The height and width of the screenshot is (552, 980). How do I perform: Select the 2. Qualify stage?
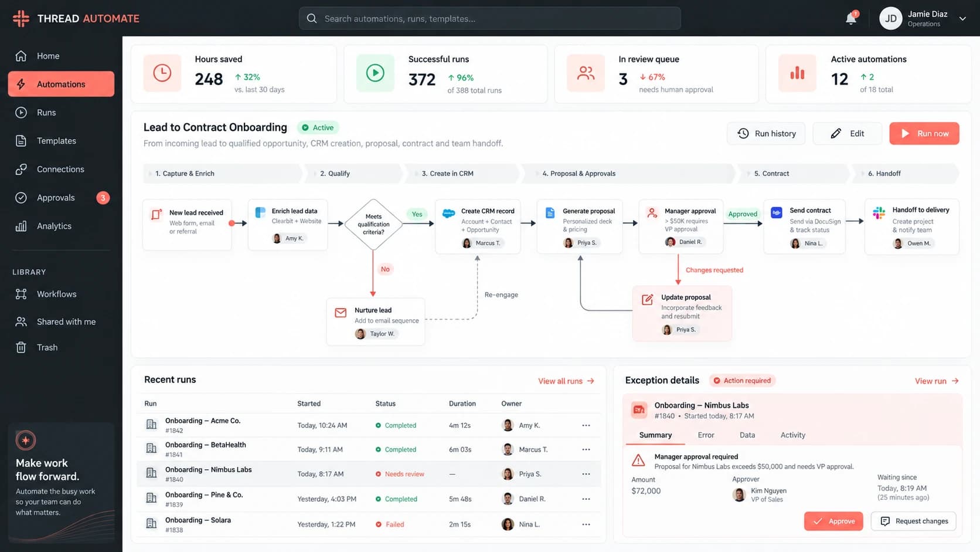(355, 174)
